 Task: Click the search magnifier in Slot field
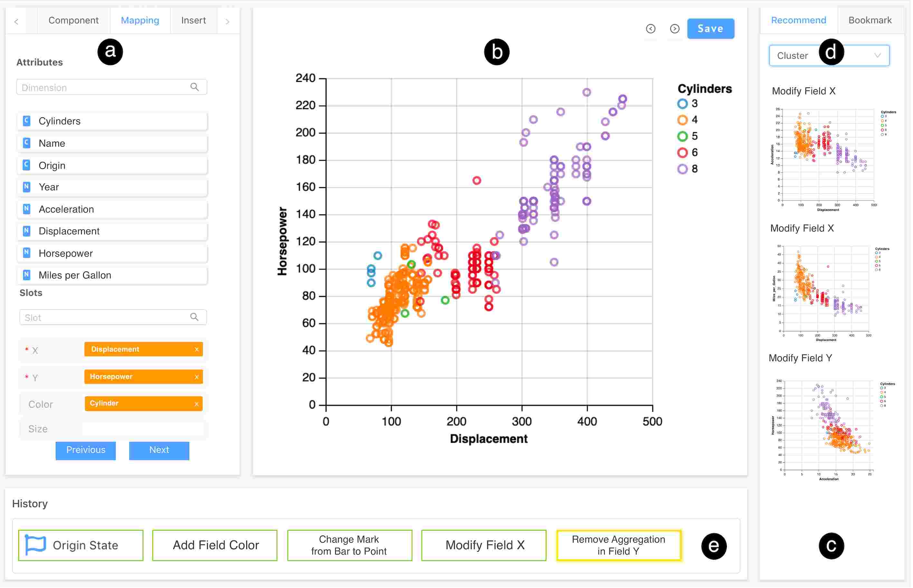(194, 317)
